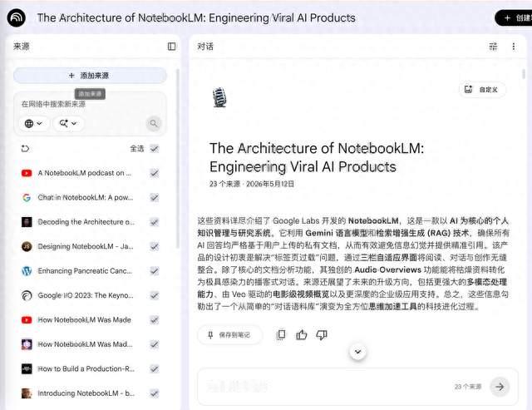The height and width of the screenshot is (410, 532).
Task: Click the 来源 panel header
Action: pos(22,47)
